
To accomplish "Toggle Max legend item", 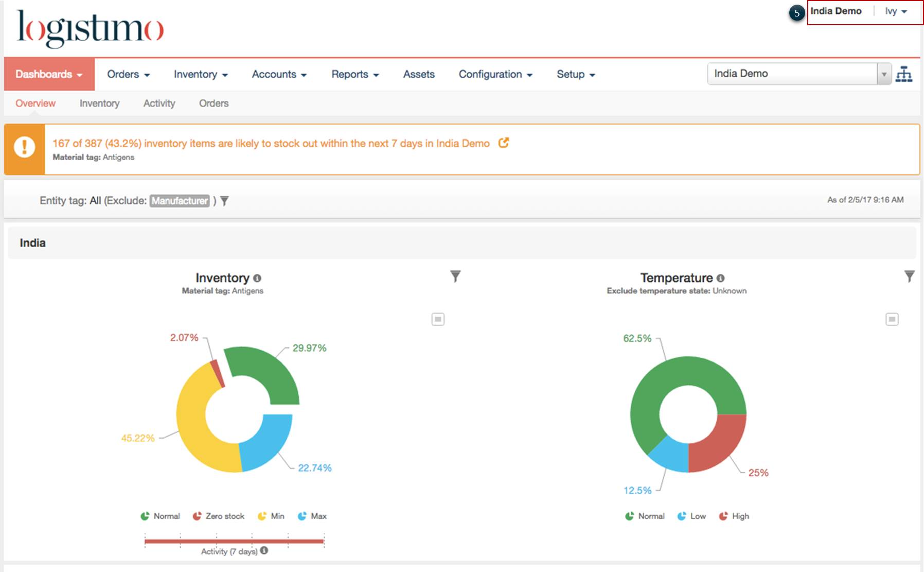I will [312, 516].
